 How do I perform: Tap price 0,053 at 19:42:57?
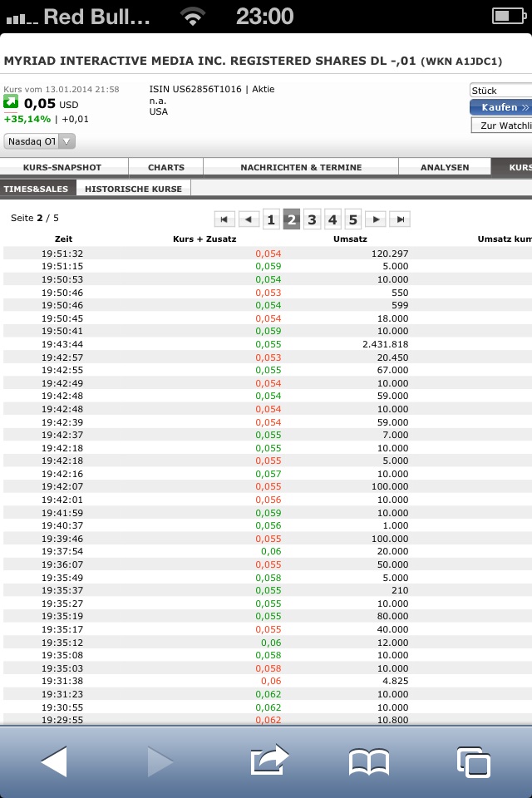(268, 357)
